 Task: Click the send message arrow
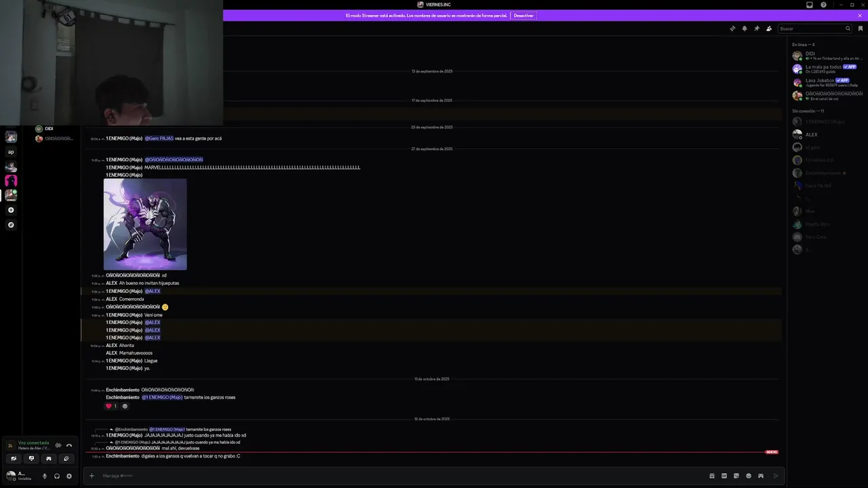[776, 476]
